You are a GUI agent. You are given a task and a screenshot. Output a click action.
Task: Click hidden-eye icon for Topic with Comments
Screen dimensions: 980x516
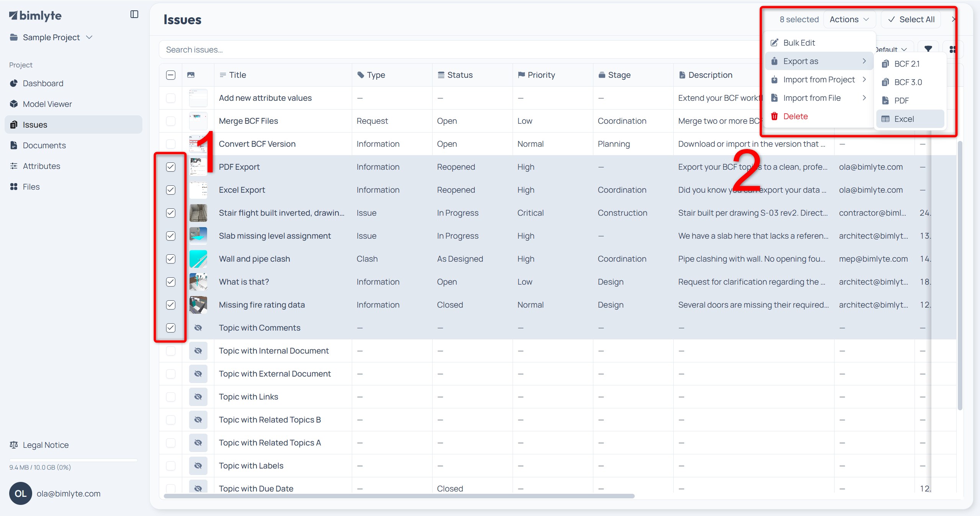pyautogui.click(x=198, y=328)
